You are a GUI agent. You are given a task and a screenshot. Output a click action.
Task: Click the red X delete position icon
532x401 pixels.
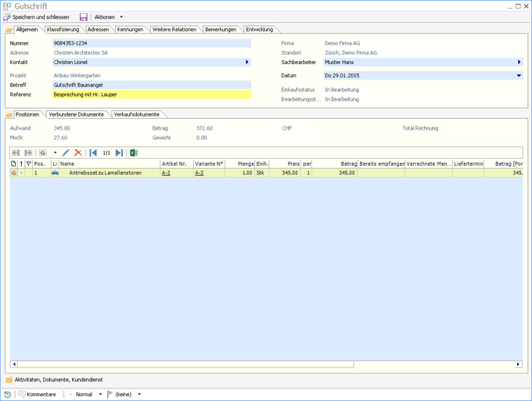(x=78, y=153)
